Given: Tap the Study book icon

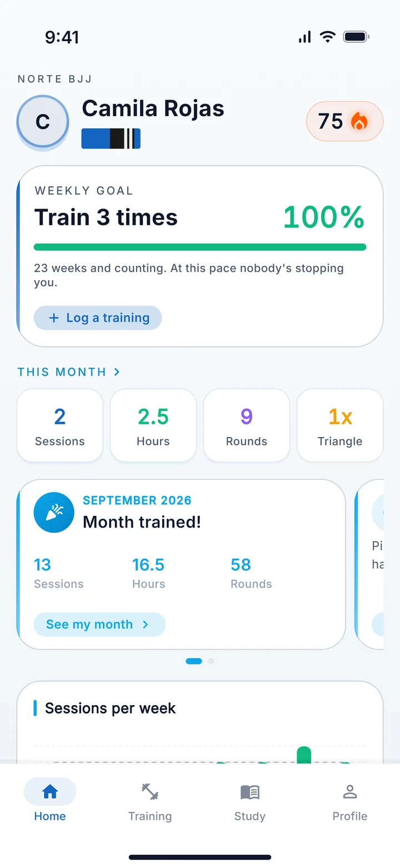Looking at the screenshot, I should [250, 792].
